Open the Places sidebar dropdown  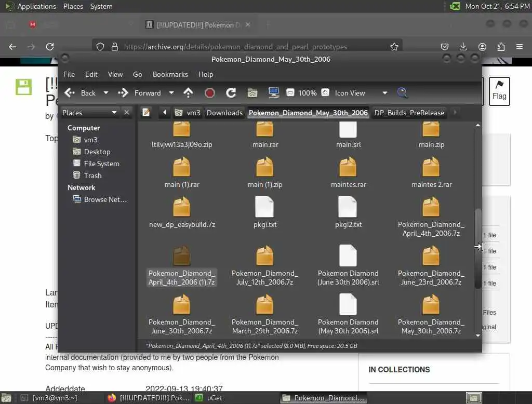pyautogui.click(x=89, y=113)
